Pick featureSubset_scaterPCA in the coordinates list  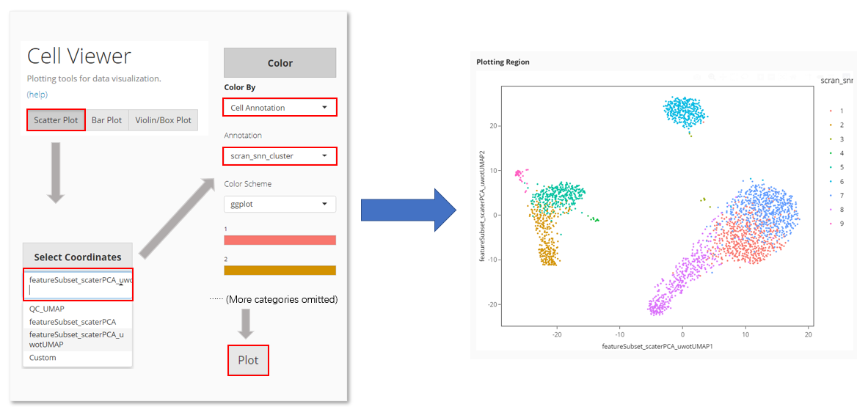pos(73,322)
